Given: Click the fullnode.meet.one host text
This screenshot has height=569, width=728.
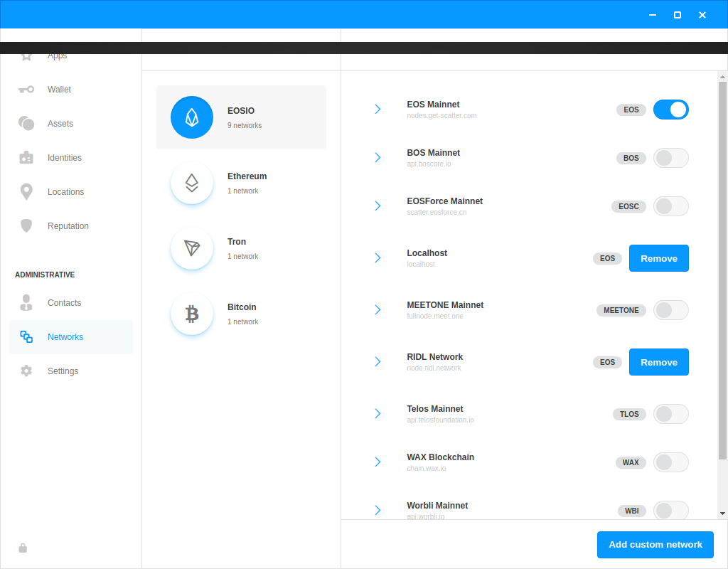Looking at the screenshot, I should point(435,317).
